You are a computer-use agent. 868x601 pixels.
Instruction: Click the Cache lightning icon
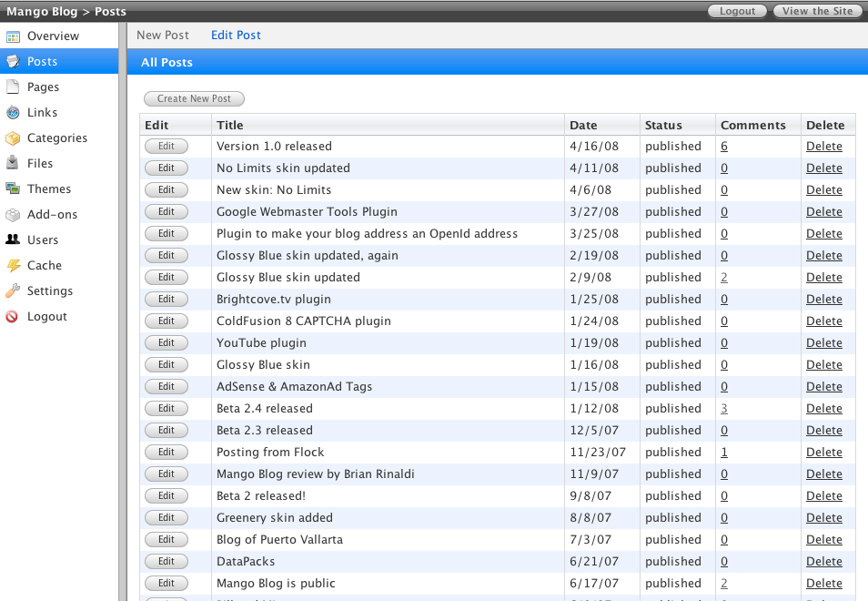(x=13, y=265)
